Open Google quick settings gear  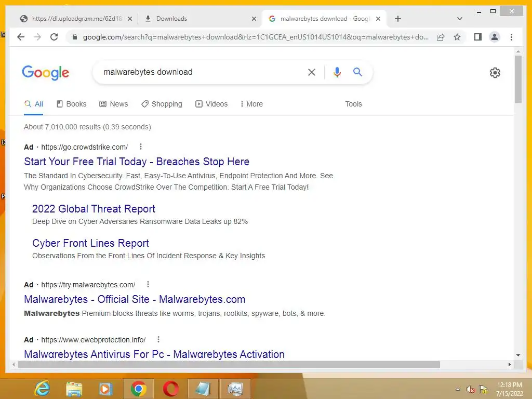click(x=495, y=73)
